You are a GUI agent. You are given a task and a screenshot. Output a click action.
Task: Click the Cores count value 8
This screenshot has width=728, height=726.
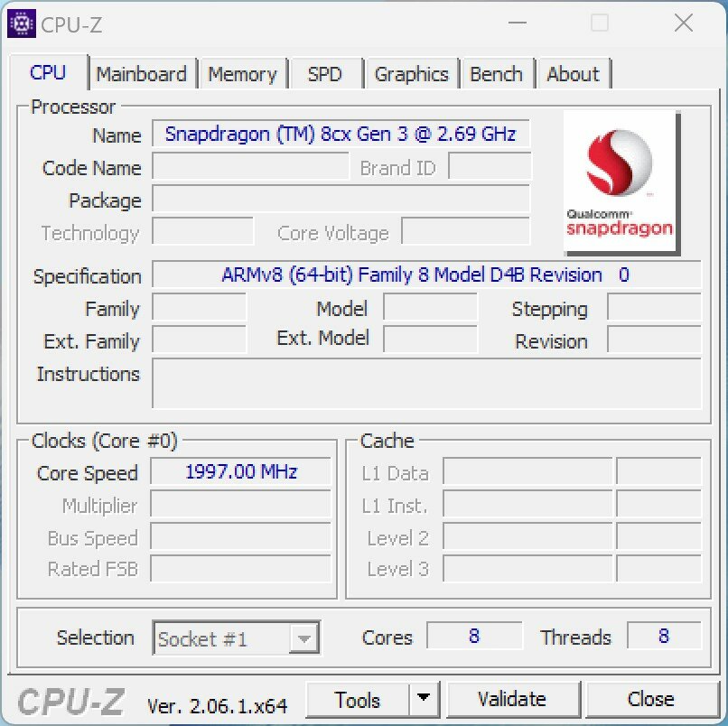point(474,636)
